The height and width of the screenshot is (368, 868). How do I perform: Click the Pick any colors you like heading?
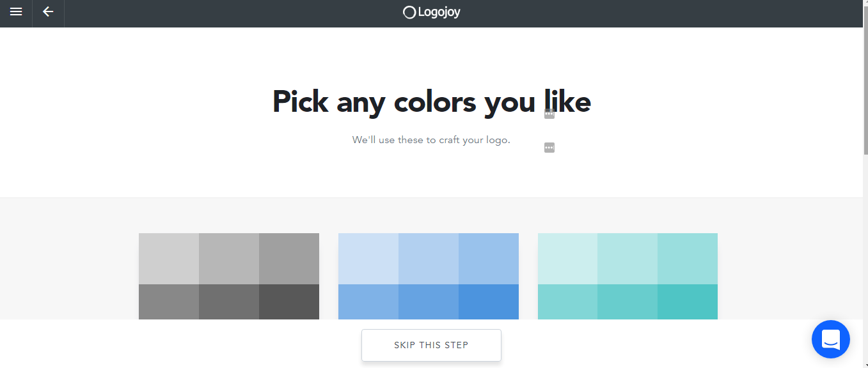click(x=432, y=102)
